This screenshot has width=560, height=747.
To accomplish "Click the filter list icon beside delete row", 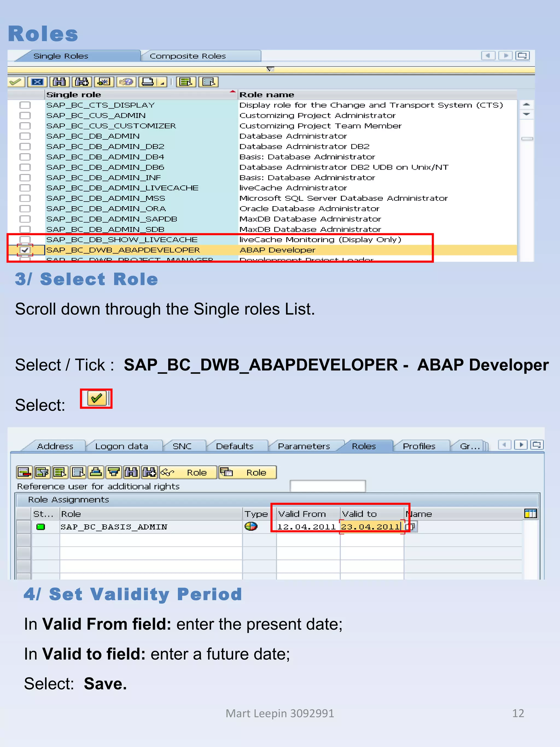I will click(x=42, y=472).
